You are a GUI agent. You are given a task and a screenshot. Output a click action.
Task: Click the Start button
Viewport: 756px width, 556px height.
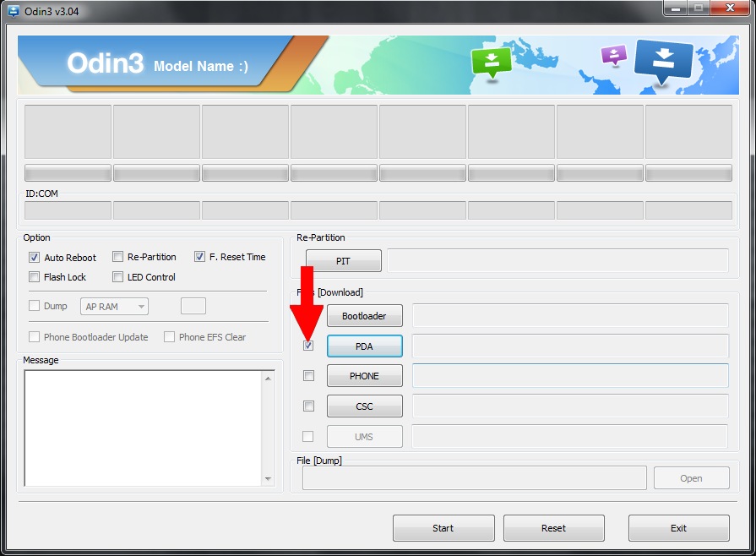coord(443,528)
